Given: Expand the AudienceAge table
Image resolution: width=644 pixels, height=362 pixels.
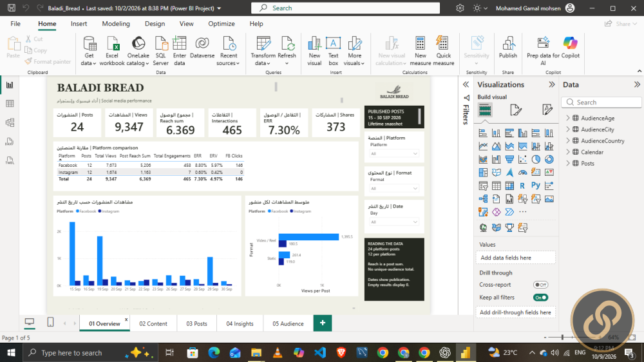Looking at the screenshot, I should click(569, 118).
